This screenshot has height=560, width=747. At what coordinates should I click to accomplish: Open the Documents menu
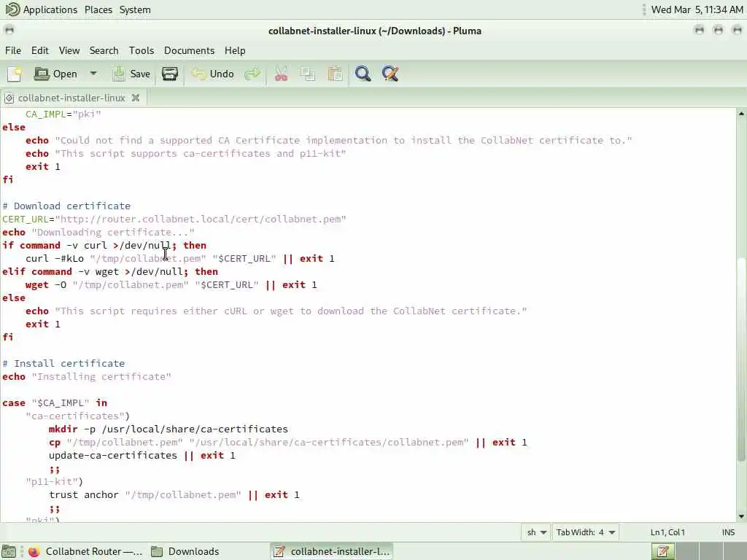coord(189,50)
